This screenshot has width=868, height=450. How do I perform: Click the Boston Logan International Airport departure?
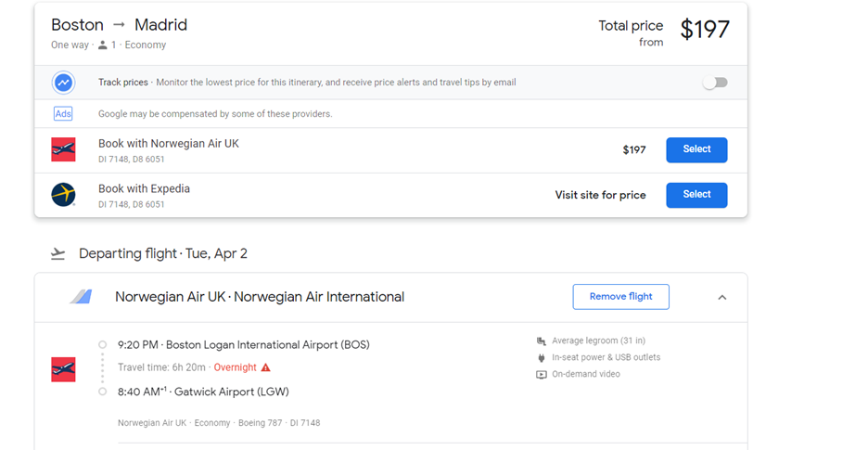(x=243, y=345)
